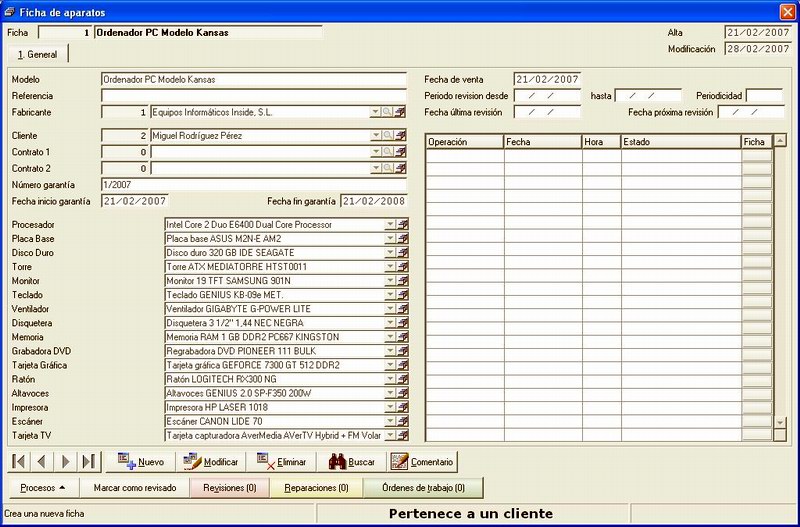Click the operations table scroll down arrow
Viewport: 800px width, 527px height.
point(780,422)
